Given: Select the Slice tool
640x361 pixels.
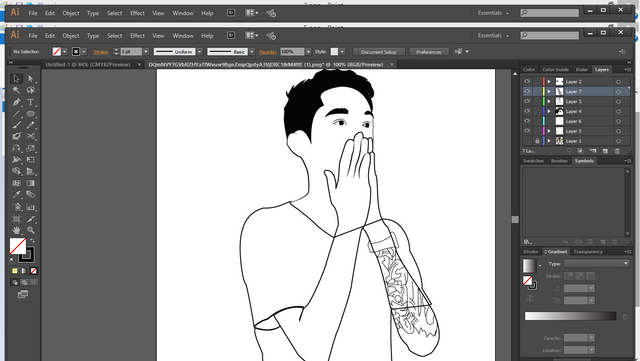Looking at the screenshot, I should (x=31, y=219).
